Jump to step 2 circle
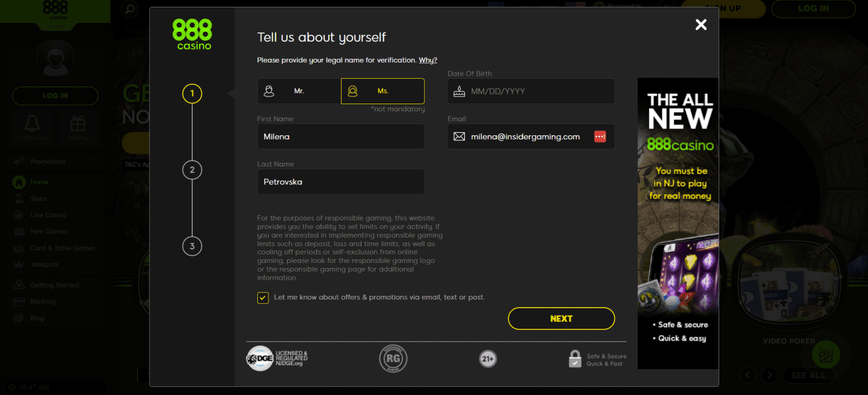Image resolution: width=868 pixels, height=395 pixels. click(192, 170)
